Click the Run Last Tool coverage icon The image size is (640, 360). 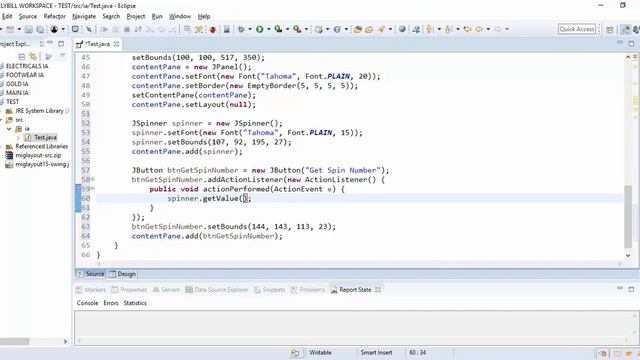click(x=278, y=29)
